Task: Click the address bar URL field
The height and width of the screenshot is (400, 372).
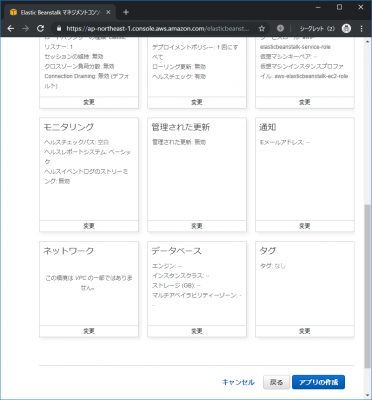Action: [157, 29]
